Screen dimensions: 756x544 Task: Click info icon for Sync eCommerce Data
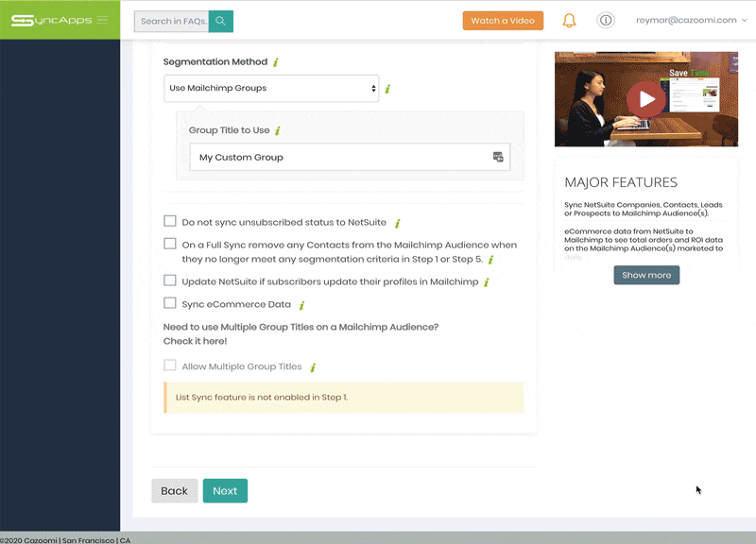pyautogui.click(x=301, y=305)
